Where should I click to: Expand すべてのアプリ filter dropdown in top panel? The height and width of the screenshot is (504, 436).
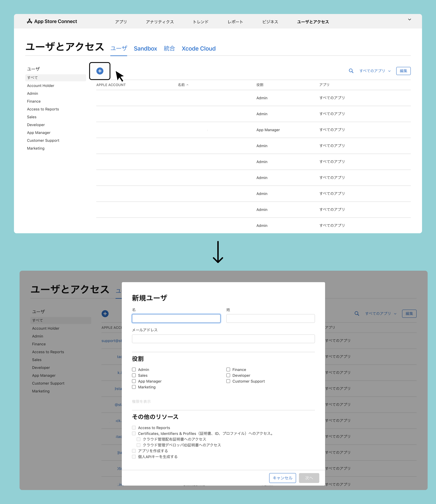[x=375, y=71]
